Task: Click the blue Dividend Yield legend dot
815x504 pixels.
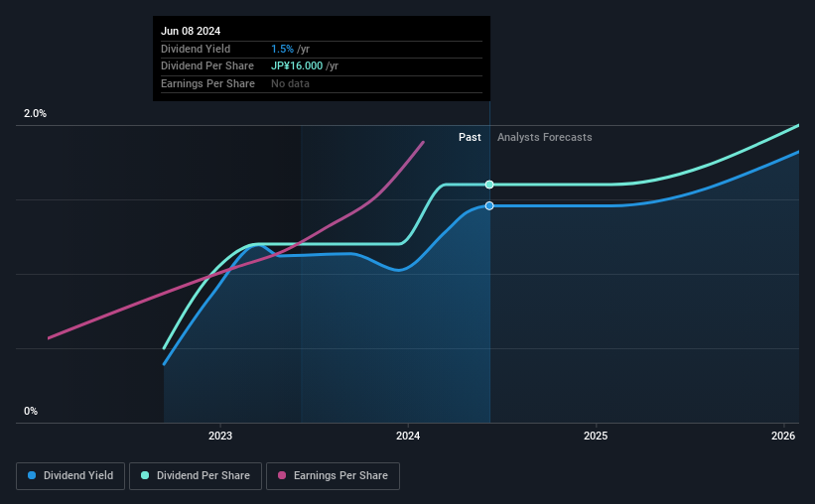Action: [32, 475]
